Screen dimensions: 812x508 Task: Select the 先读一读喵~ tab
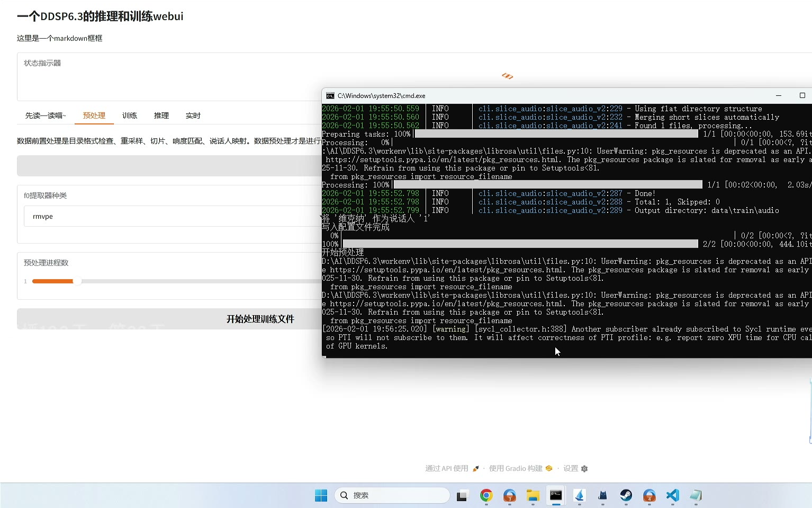46,115
